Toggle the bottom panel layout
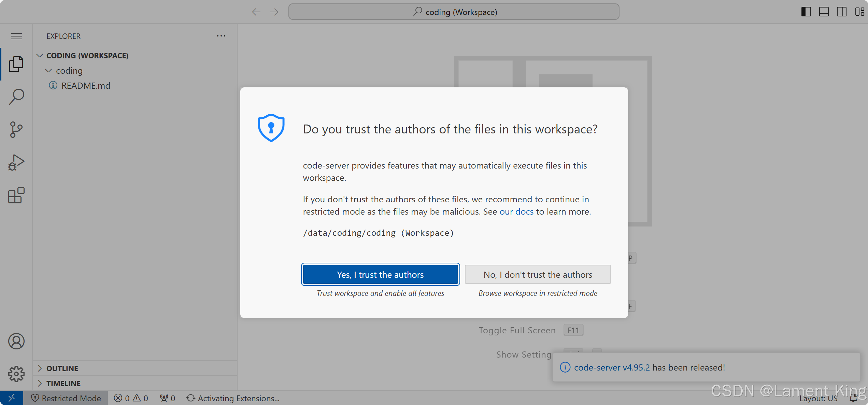This screenshot has width=868, height=405. point(824,12)
